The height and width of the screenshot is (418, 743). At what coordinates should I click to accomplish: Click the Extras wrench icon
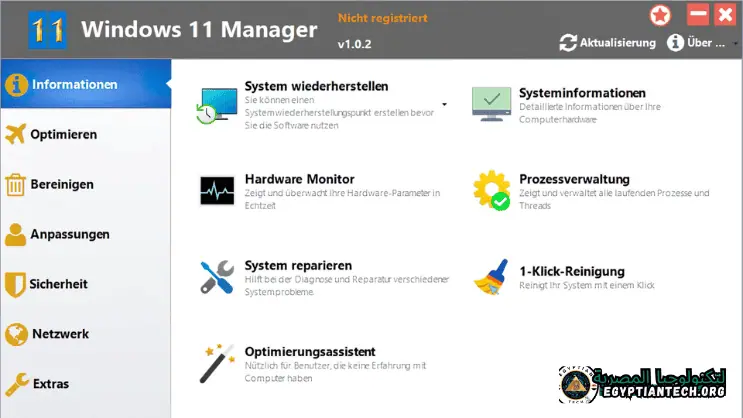point(17,384)
